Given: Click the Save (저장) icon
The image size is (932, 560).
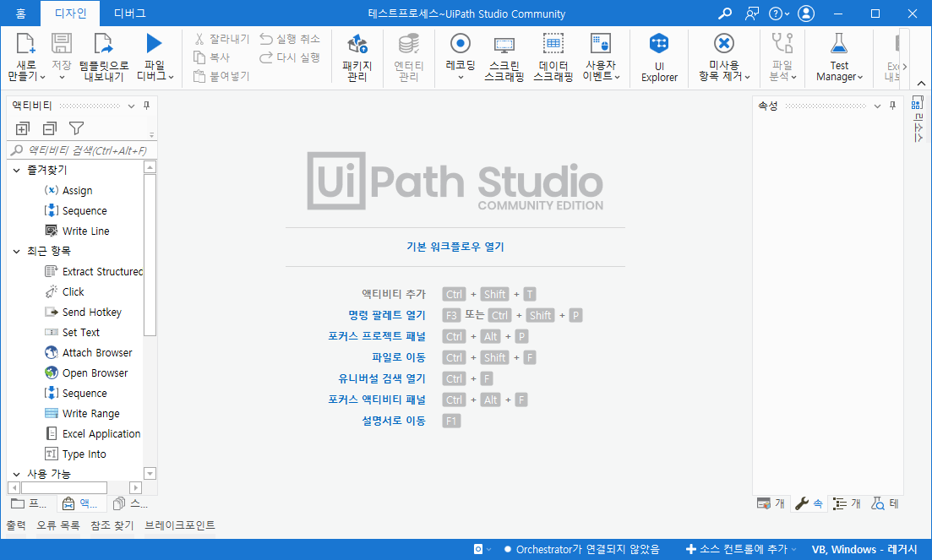Looking at the screenshot, I should click(61, 43).
